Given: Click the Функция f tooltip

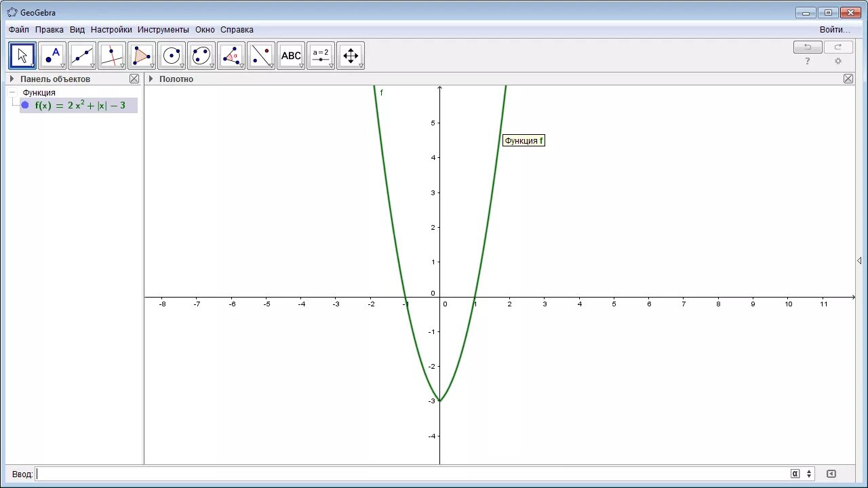Looking at the screenshot, I should tap(524, 141).
